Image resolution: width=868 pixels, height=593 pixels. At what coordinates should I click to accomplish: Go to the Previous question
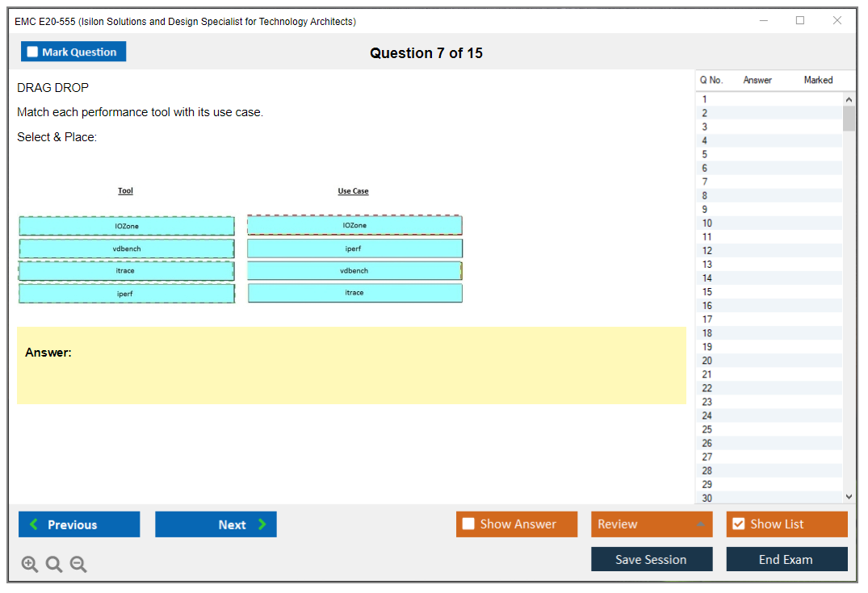[x=79, y=524]
